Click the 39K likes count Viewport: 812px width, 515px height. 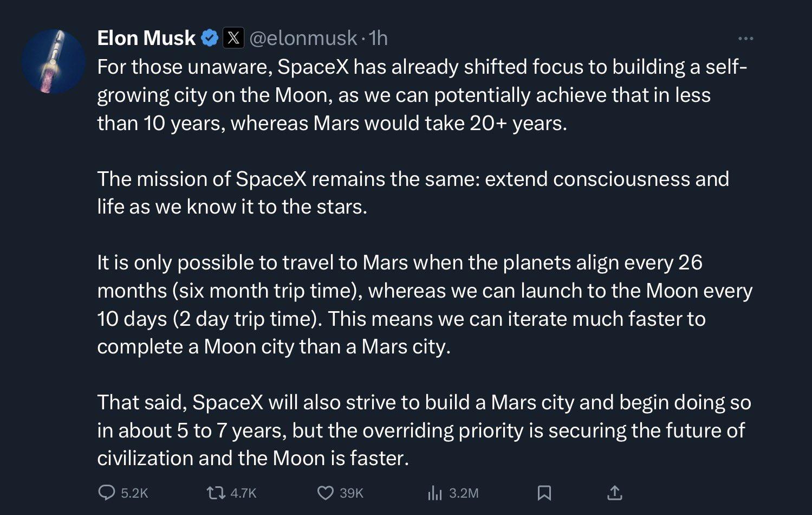[352, 493]
